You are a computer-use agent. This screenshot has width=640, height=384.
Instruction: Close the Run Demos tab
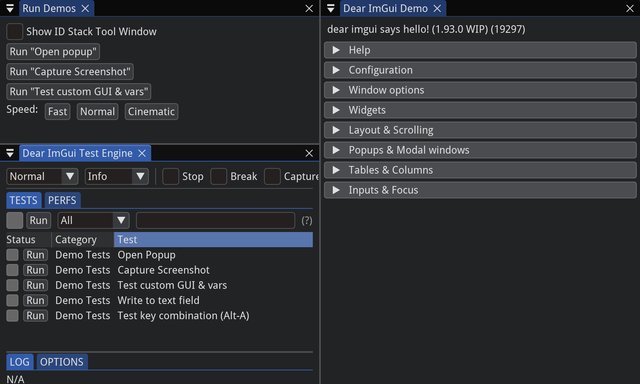click(x=85, y=8)
